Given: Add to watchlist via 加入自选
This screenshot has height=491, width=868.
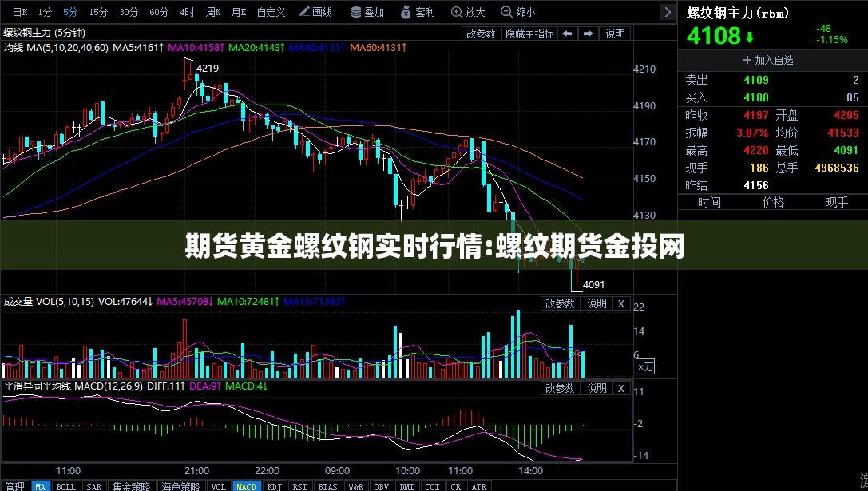Looking at the screenshot, I should point(768,60).
